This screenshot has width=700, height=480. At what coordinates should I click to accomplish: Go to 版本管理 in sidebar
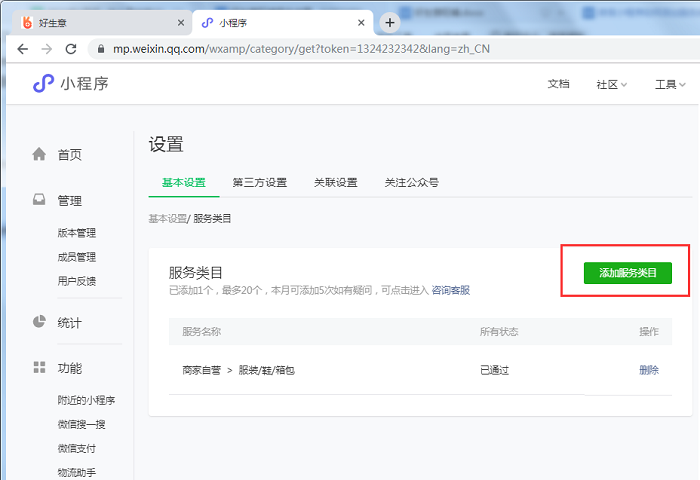[77, 233]
